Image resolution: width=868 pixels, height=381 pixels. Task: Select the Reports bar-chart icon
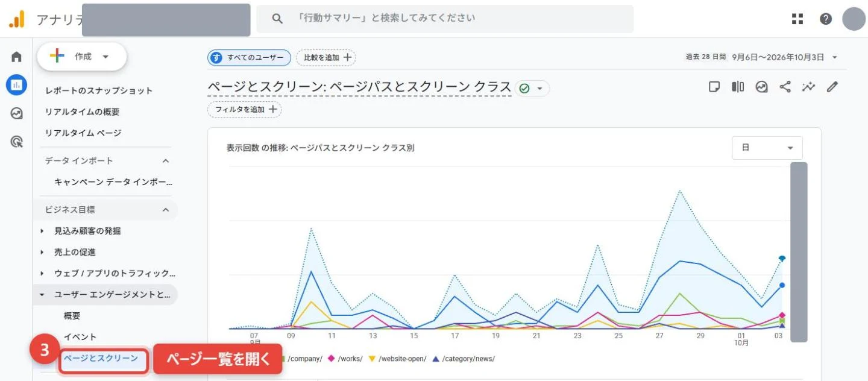[16, 85]
